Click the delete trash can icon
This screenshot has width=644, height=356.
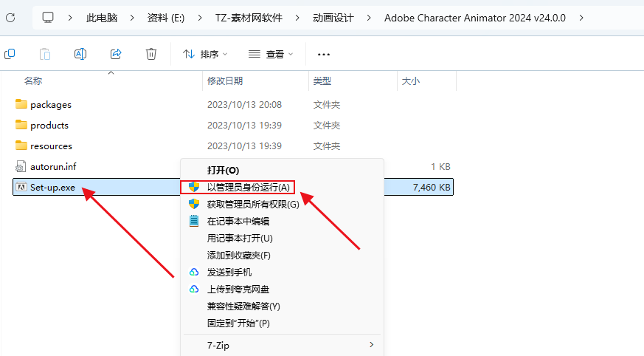pos(151,54)
